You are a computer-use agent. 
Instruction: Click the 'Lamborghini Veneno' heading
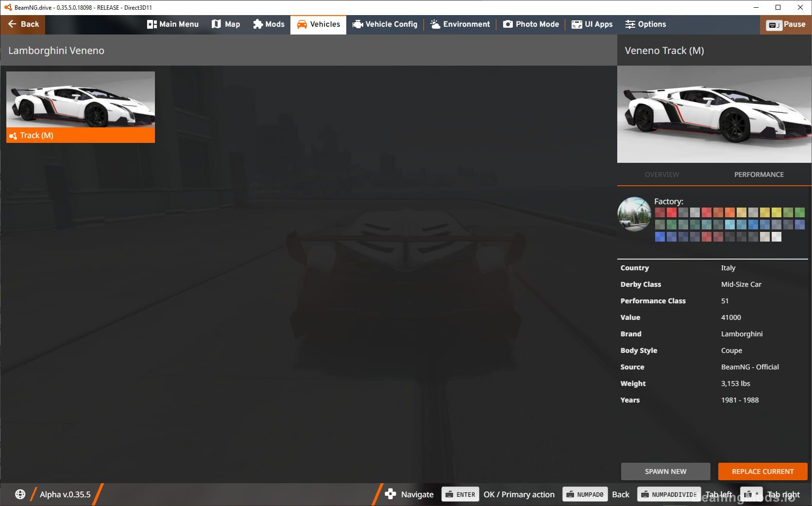(56, 51)
